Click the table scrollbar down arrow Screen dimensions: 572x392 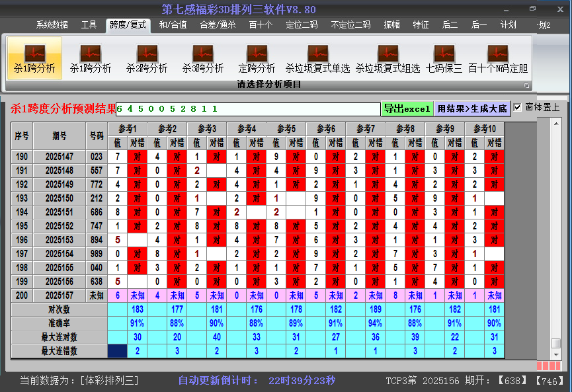[556, 354]
